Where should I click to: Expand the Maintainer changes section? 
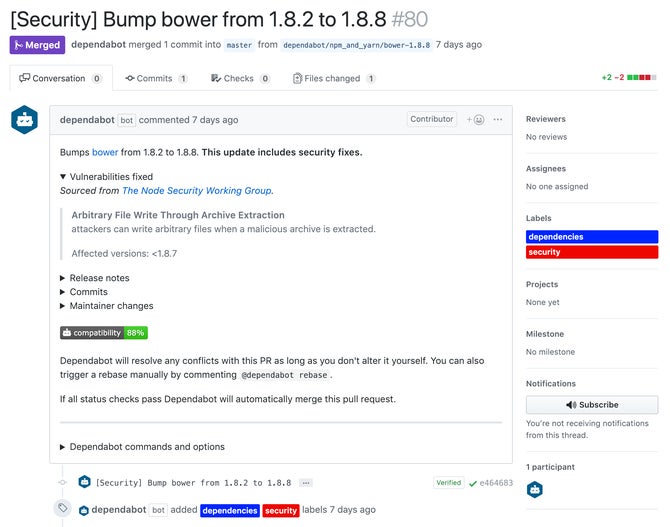click(106, 306)
